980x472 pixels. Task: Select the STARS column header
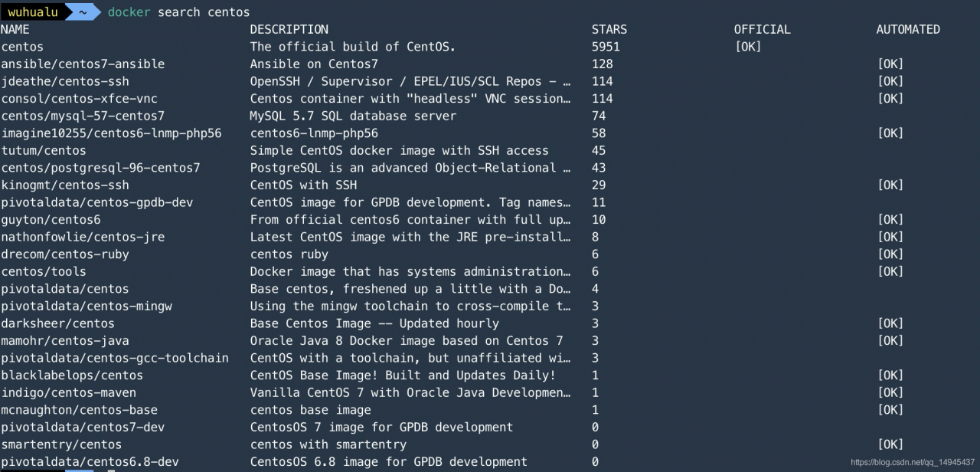pos(609,30)
